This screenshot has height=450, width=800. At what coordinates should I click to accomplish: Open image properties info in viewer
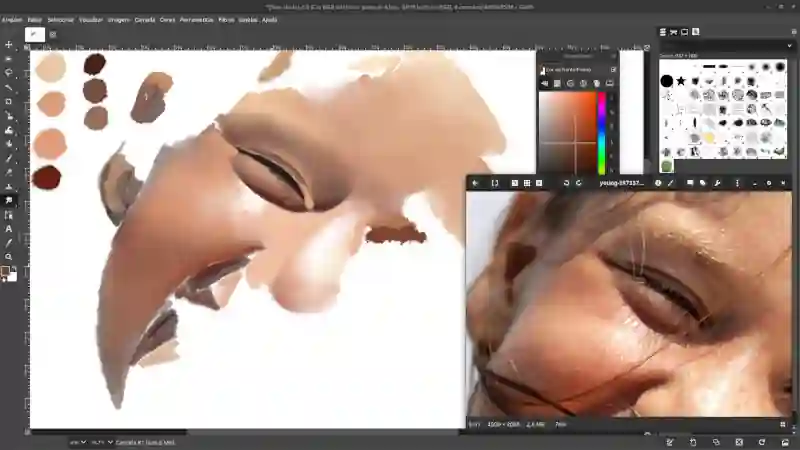click(658, 183)
